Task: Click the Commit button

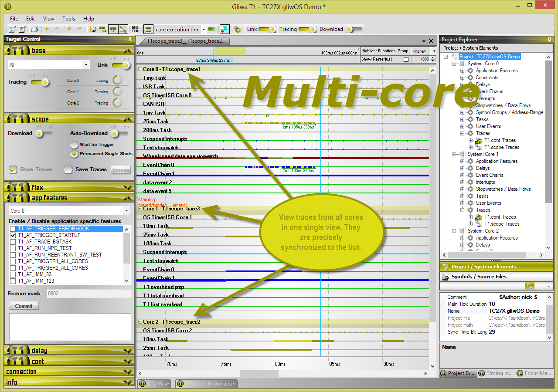Action: pyautogui.click(x=24, y=306)
